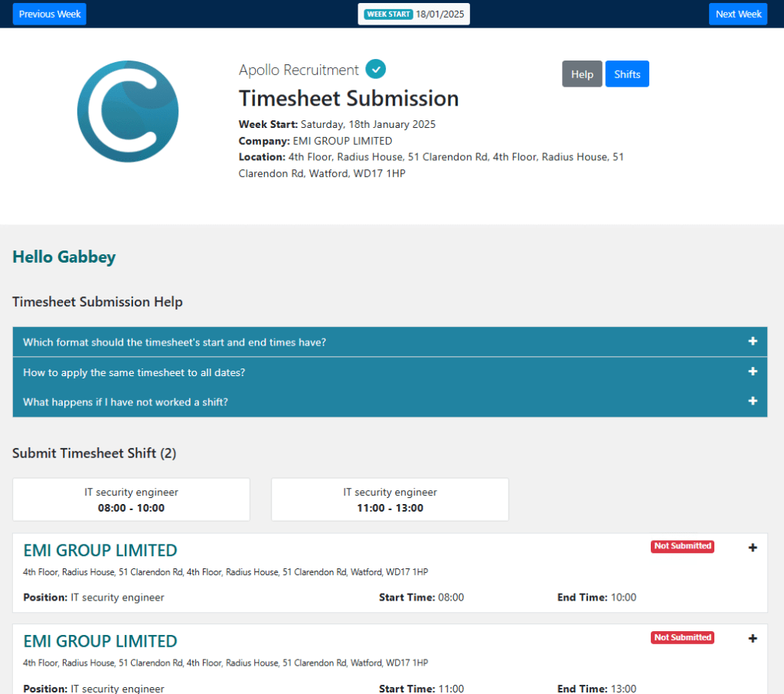784x694 pixels.
Task: Expand 'What happens if I have not worked a shift?'
Action: 390,402
